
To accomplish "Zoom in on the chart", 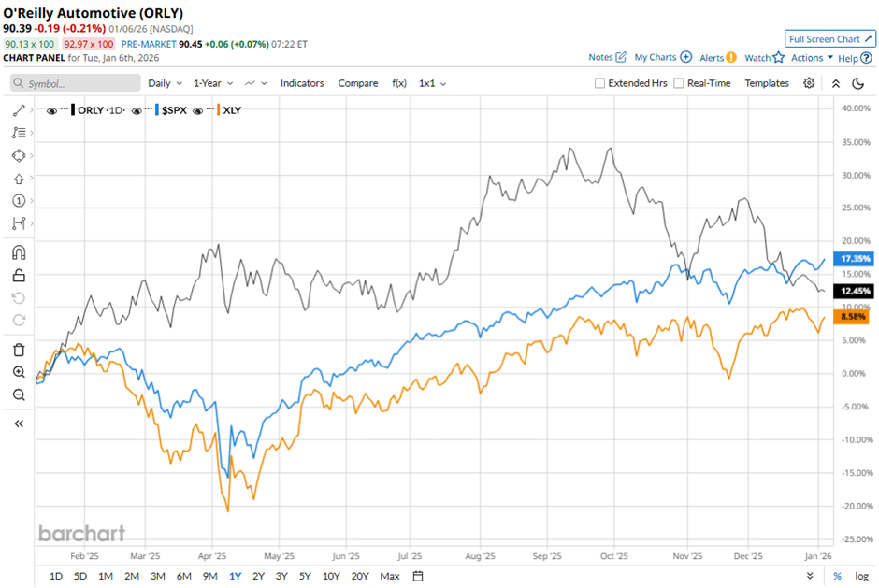I will (x=19, y=372).
